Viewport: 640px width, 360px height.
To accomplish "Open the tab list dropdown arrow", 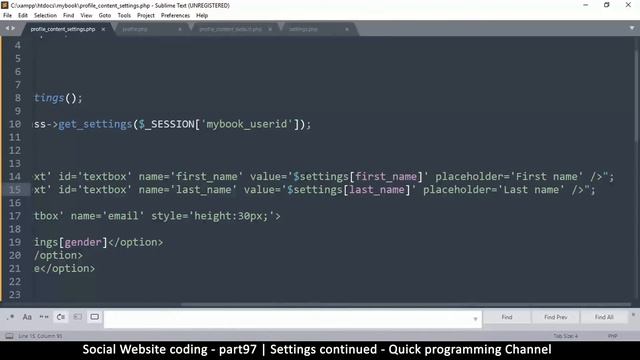I will pos(632,28).
